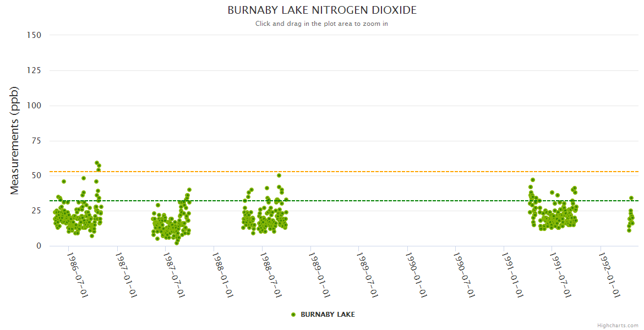Viewport: 644px width, 330px height.
Task: Select the peak data point near 50 in 1988
Action: (x=279, y=175)
